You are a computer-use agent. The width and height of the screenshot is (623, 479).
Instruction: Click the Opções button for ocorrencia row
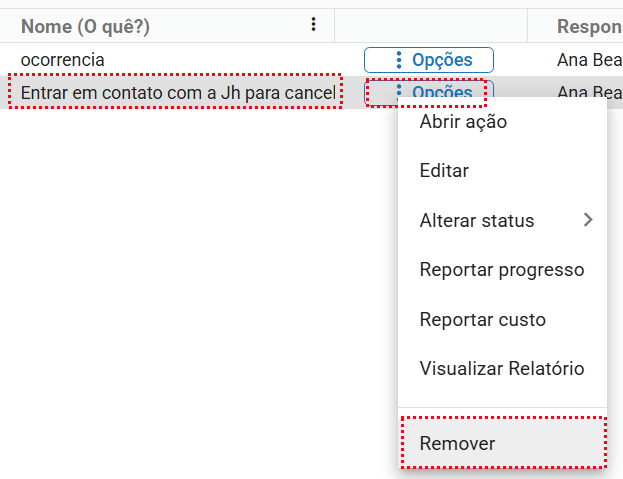[428, 60]
